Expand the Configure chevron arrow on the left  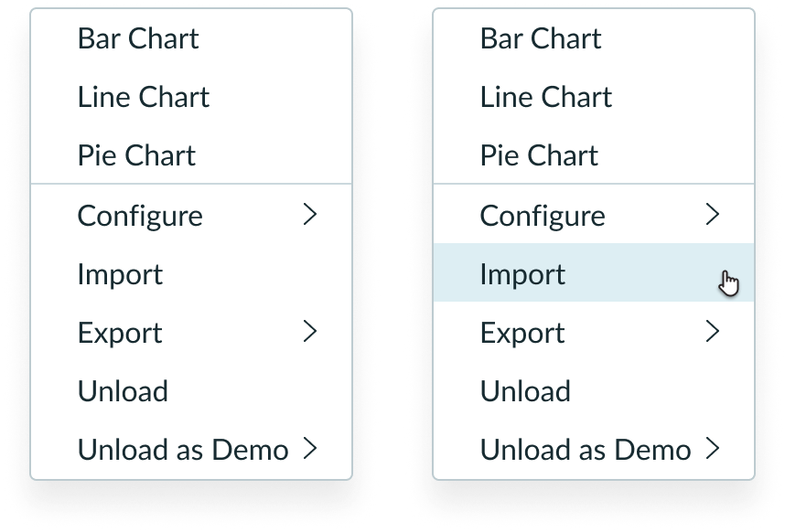312,216
